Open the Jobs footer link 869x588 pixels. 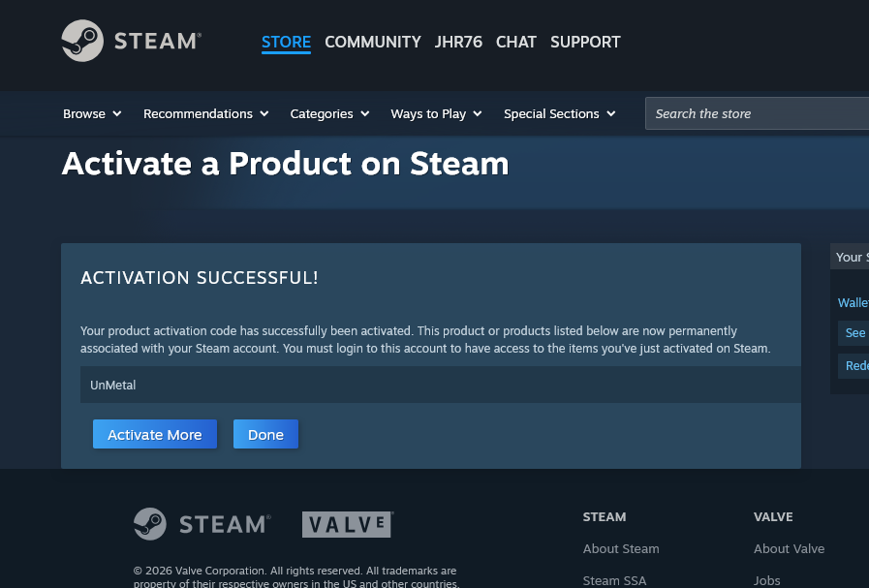click(766, 580)
